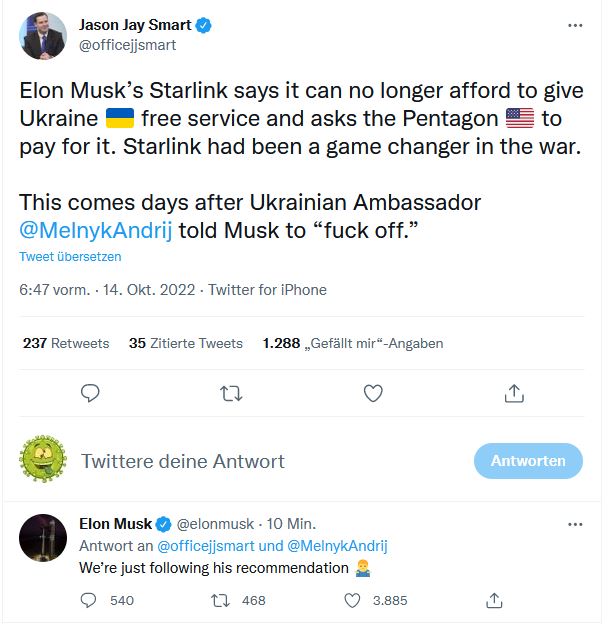
Task: Like Elon Musk's reply
Action: pyautogui.click(x=352, y=600)
